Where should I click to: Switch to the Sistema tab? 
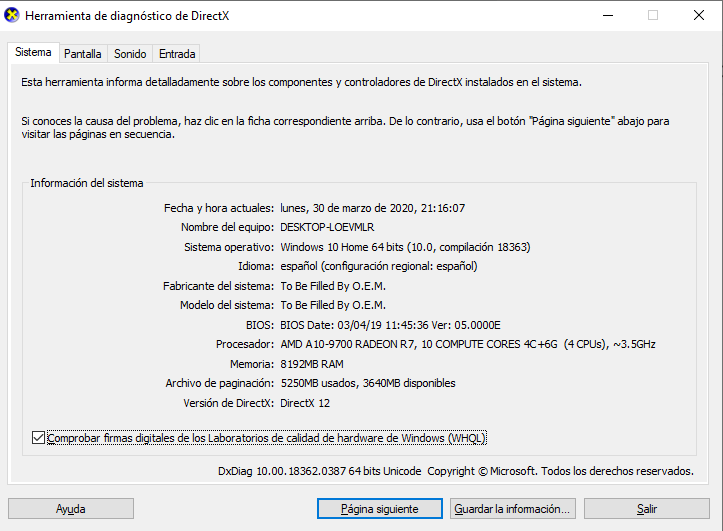pos(33,52)
